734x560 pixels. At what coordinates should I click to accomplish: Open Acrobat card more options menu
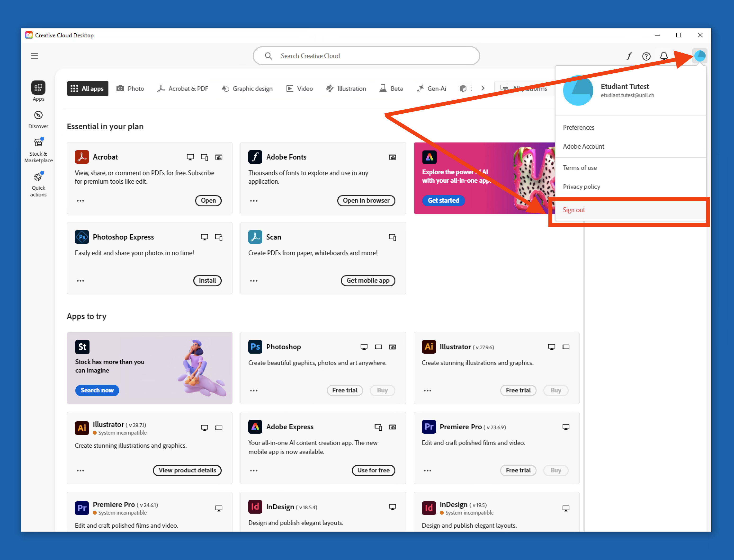pyautogui.click(x=80, y=201)
